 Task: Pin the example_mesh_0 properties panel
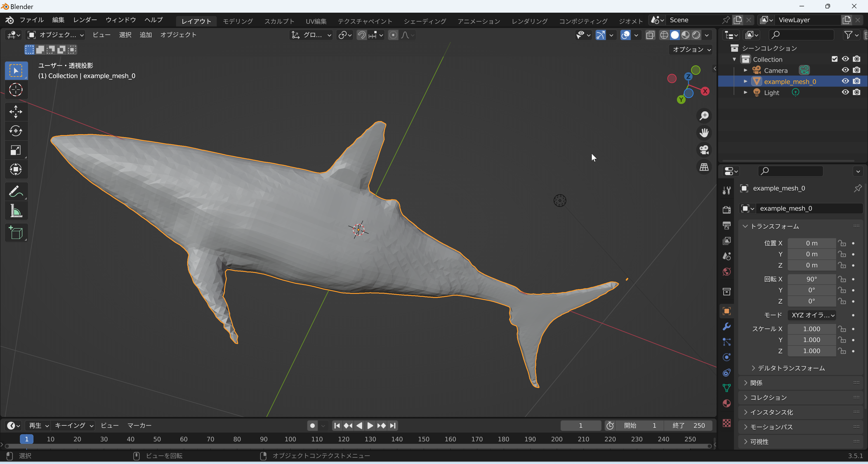[x=858, y=188]
